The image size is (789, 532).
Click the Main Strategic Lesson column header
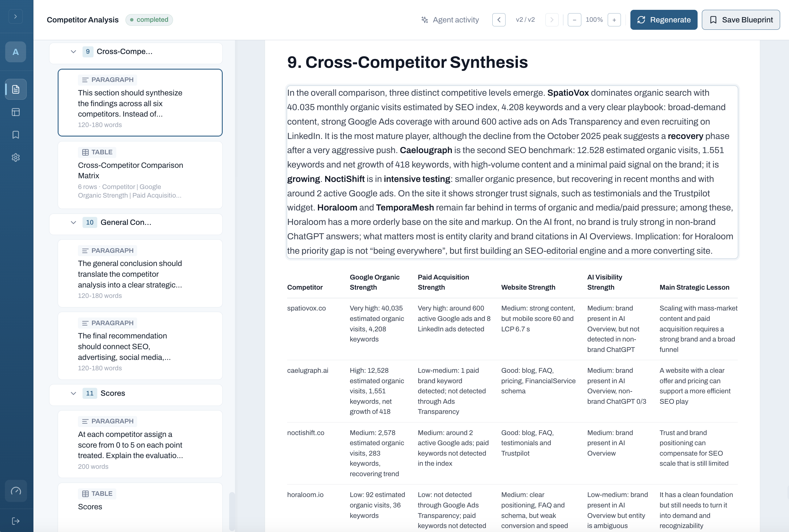pyautogui.click(x=694, y=287)
